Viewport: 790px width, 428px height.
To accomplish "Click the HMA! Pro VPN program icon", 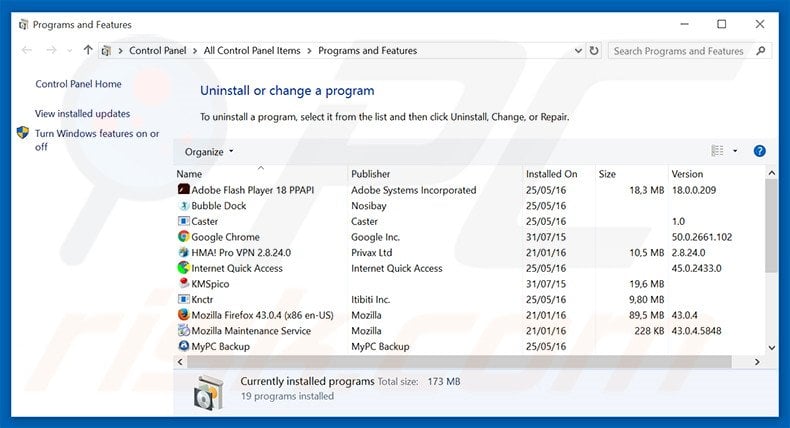I will click(183, 252).
